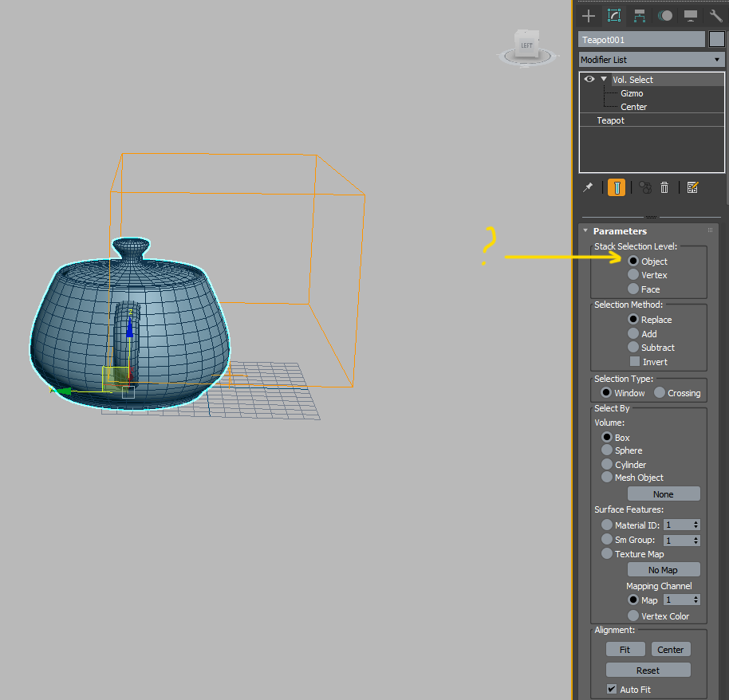
Task: Open Configure Modifier Sets
Action: pyautogui.click(x=693, y=187)
